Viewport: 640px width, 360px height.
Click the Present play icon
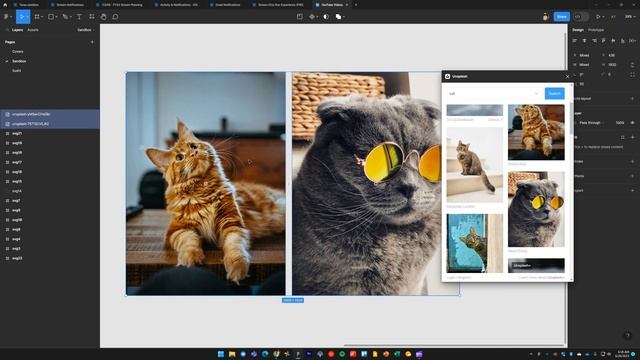598,17
